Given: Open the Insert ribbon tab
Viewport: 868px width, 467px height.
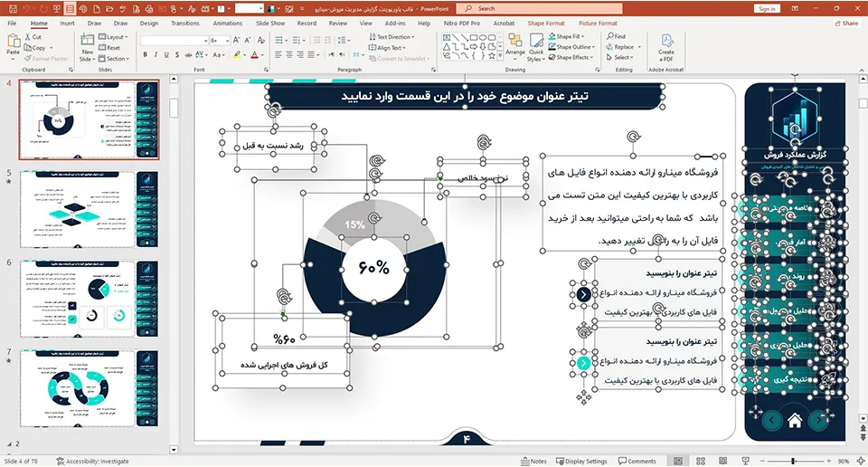Looking at the screenshot, I should [67, 24].
